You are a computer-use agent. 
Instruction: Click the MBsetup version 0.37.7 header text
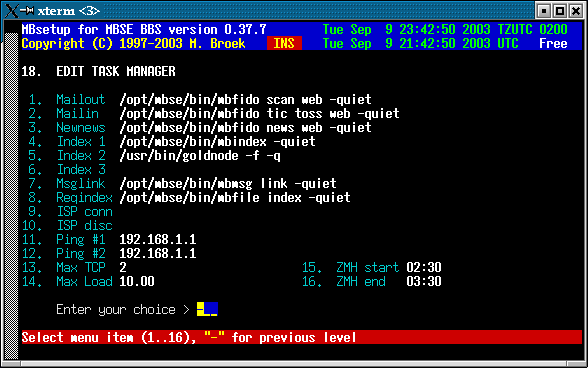tap(144, 29)
